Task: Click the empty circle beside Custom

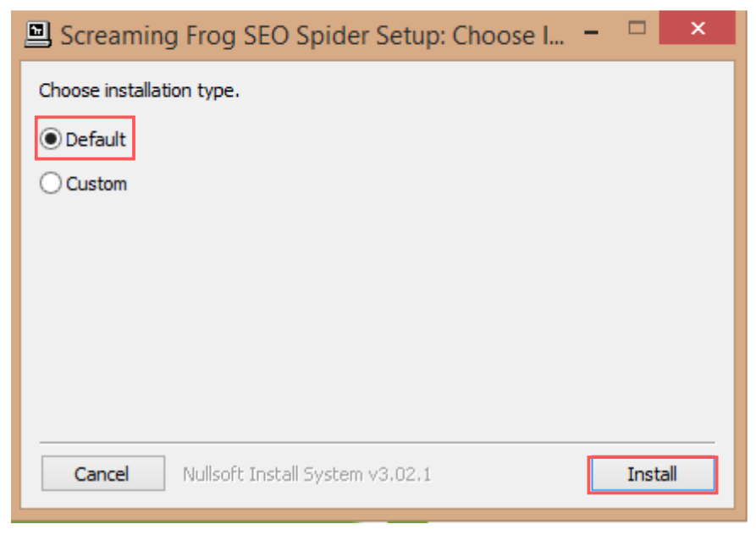Action: 51,183
